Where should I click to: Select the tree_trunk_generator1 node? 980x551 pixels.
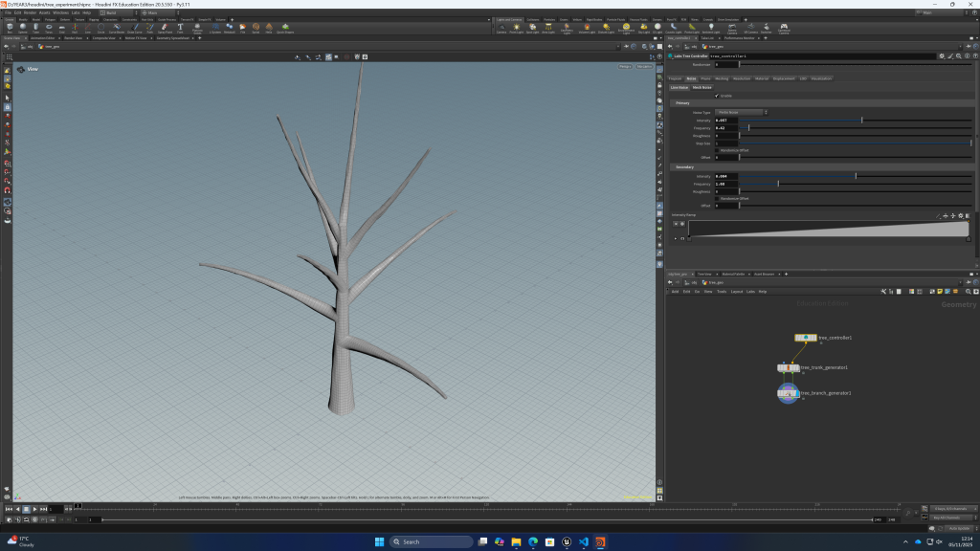point(789,367)
